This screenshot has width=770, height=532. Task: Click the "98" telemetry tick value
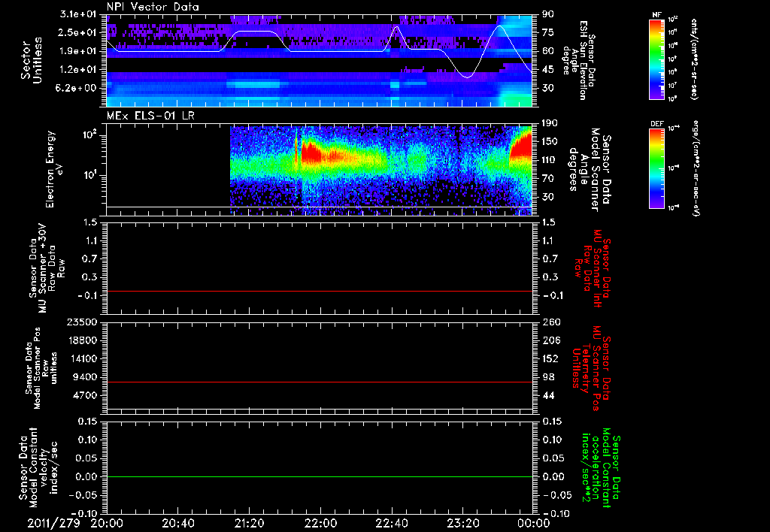click(x=547, y=377)
